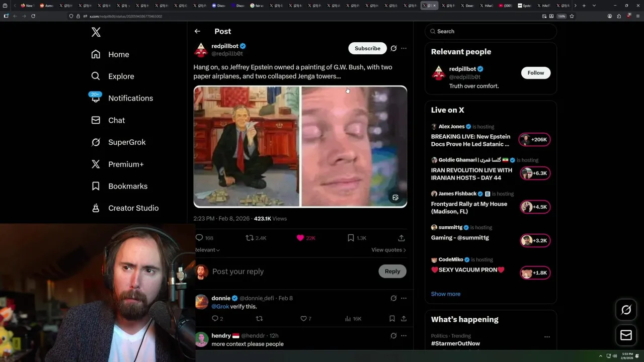Open Notifications in the sidebar
The width and height of the screenshot is (644, 362).
click(x=122, y=98)
